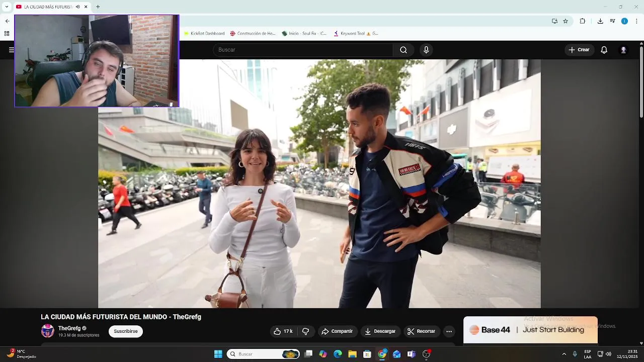The height and width of the screenshot is (362, 644).
Task: Open the Chrome apps grid shortcut
Action: pyautogui.click(x=7, y=34)
